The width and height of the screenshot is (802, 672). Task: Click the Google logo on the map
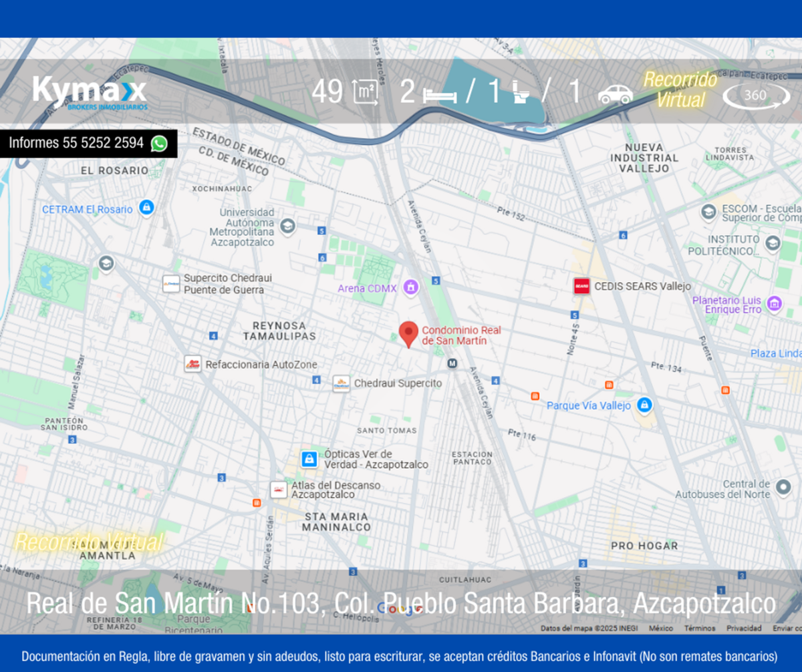(399, 609)
